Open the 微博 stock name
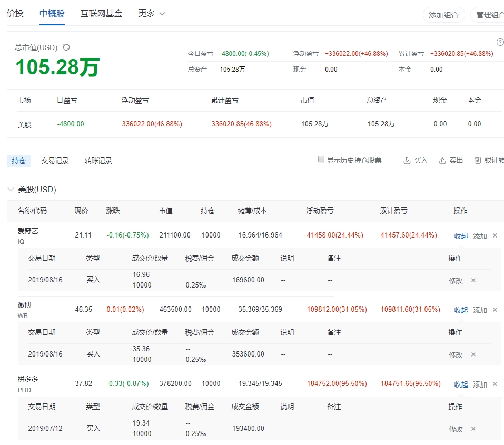 tap(24, 305)
